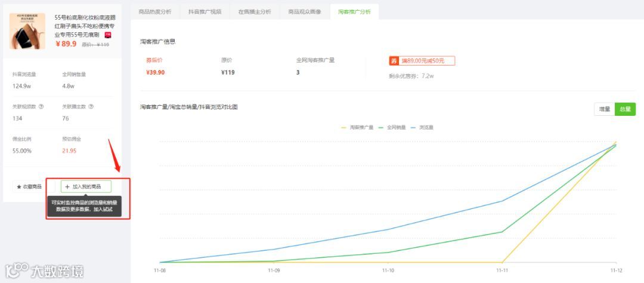Click the ¥119 original price in 淘客推广信息
Viewport: 644px width, 283px height.
(x=228, y=72)
